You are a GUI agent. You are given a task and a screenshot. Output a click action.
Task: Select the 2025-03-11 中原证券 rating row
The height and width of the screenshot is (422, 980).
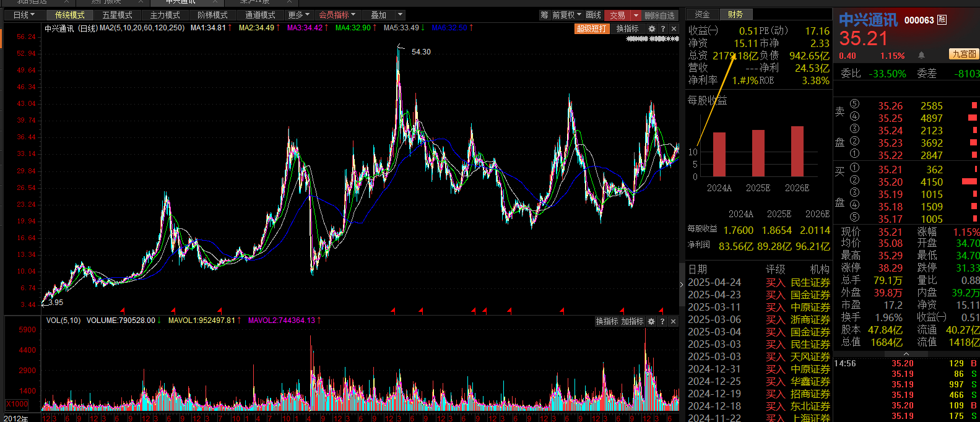pos(758,307)
